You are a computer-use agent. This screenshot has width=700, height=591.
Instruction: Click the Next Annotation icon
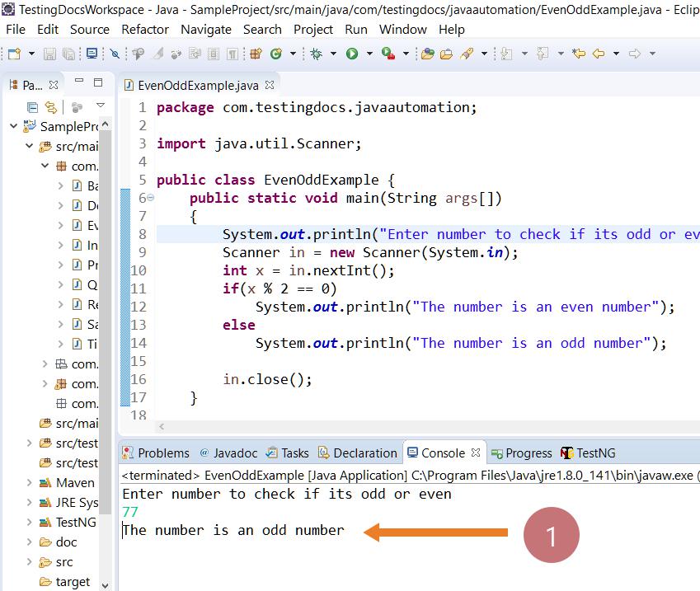tap(507, 54)
